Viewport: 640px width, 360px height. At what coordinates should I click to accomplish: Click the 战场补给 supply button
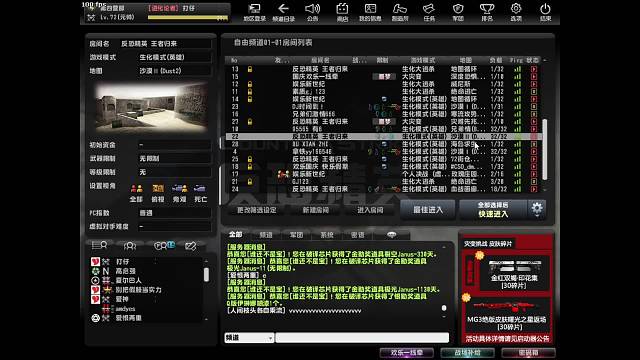click(x=467, y=353)
